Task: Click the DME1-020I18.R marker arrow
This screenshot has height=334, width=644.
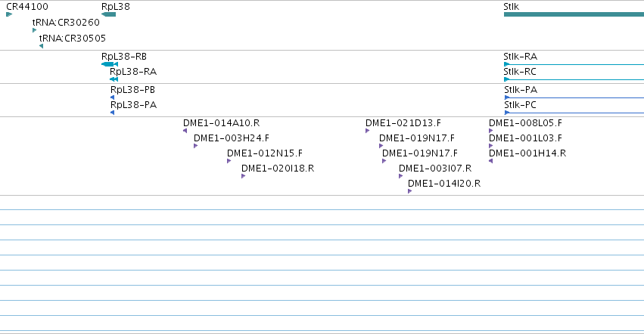Action: click(243, 176)
